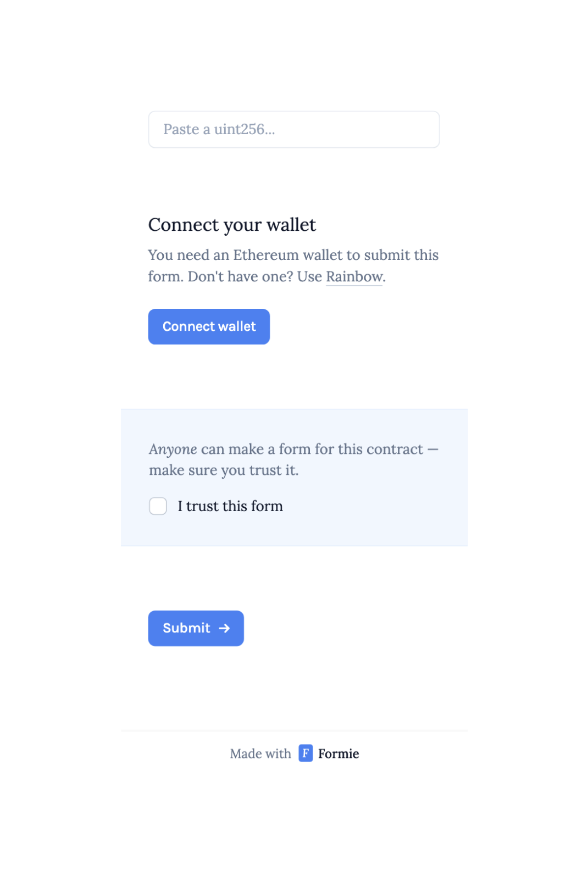Submit the form with the Submit button

pos(196,628)
